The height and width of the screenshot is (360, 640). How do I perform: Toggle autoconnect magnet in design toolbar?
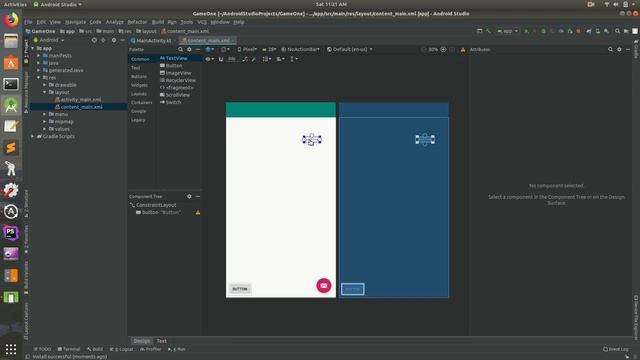tap(221, 59)
